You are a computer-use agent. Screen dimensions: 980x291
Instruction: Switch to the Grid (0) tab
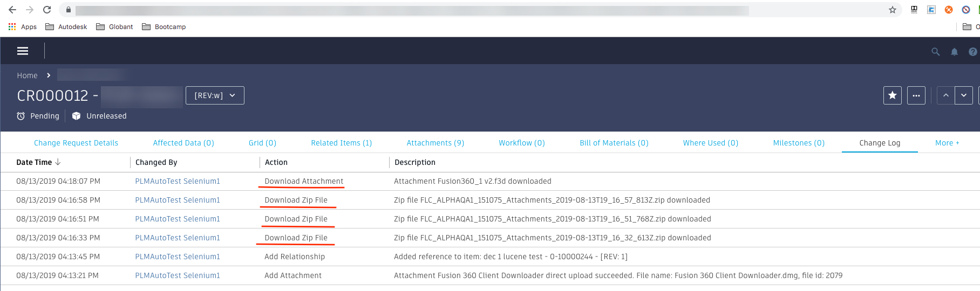coord(262,143)
